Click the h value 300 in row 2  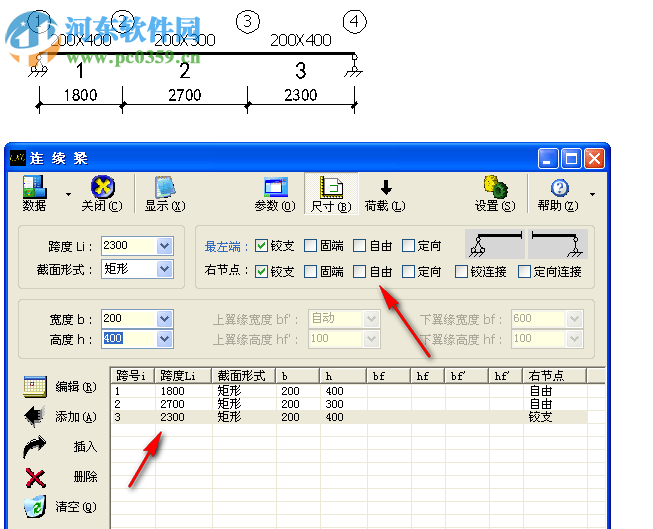coord(334,404)
